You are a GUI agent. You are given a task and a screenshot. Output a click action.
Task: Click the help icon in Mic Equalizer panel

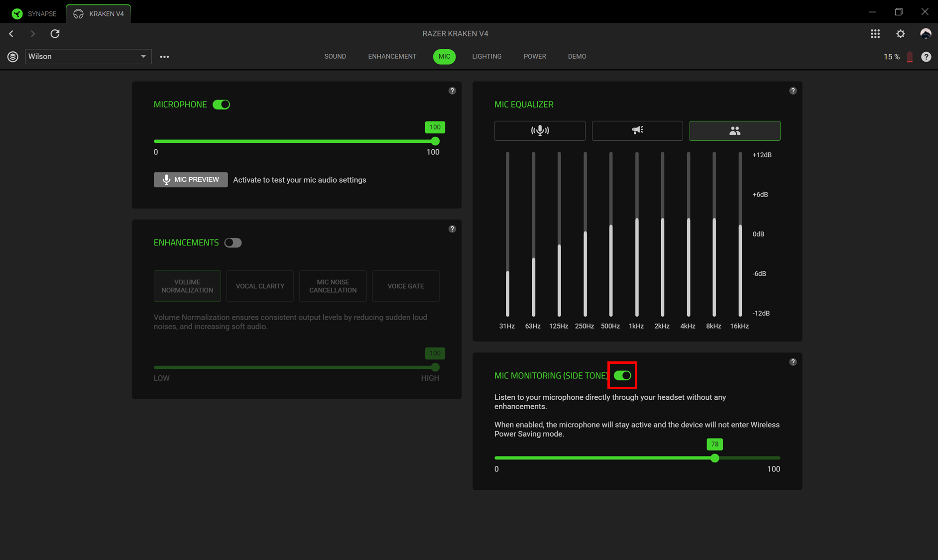click(793, 91)
